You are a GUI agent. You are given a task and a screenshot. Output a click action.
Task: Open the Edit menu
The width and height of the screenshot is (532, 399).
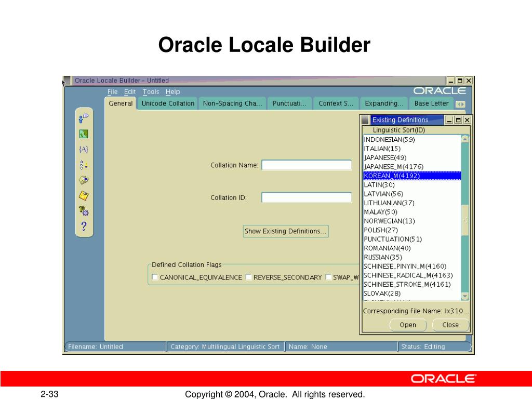click(x=129, y=91)
